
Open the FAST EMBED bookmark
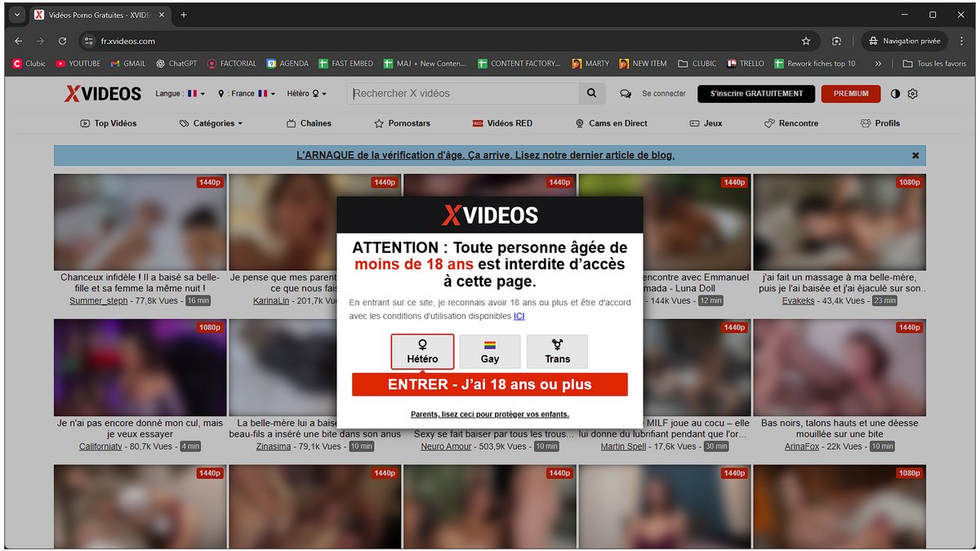(346, 64)
